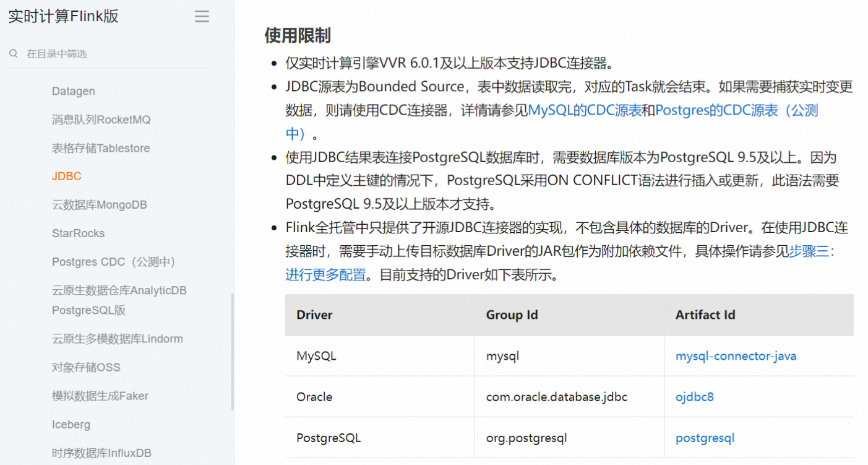Screen dimensions: 868x465
Task: Open the mysql-connector-java artifact link
Action: tap(736, 356)
